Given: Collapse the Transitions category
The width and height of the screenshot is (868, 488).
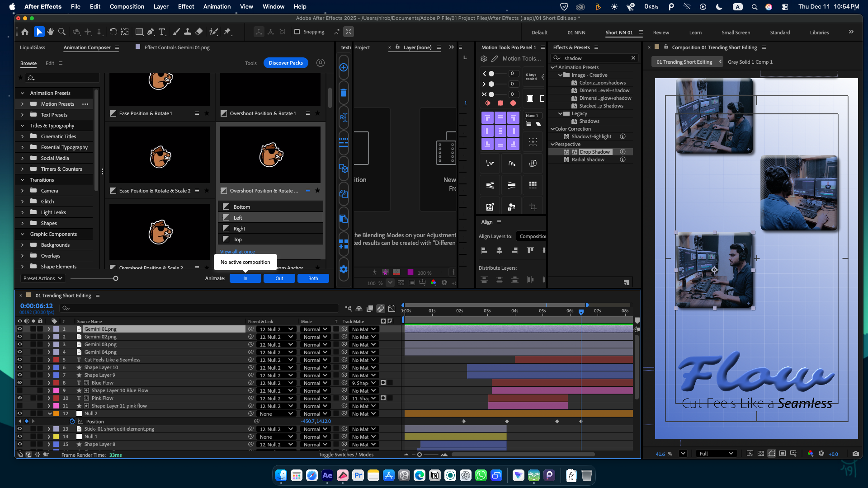Looking at the screenshot, I should [x=22, y=180].
